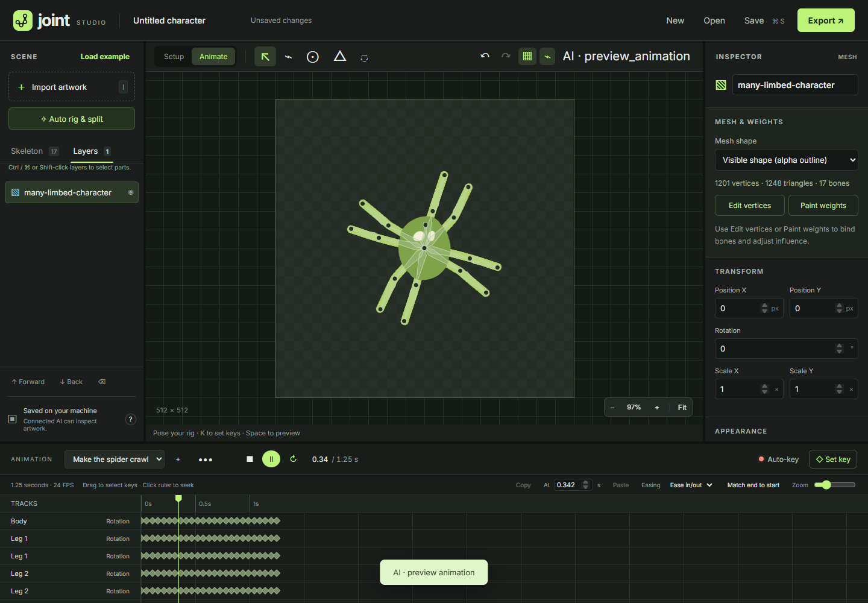Click the Untitled character project title
Viewport: 868px width, 603px height.
(x=169, y=21)
